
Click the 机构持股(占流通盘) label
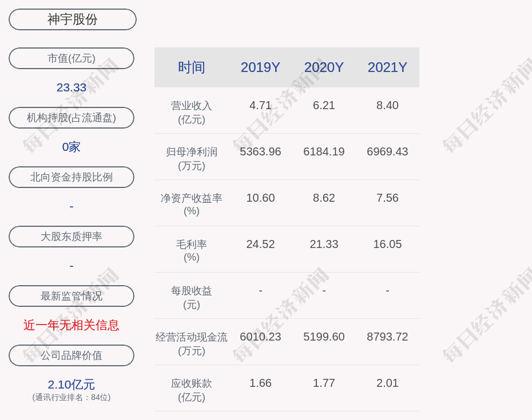point(72,118)
